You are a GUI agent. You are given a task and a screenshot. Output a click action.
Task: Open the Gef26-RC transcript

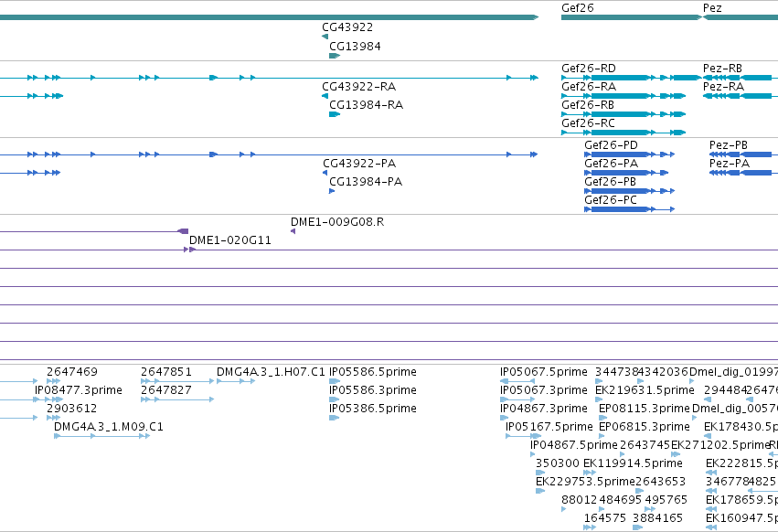(x=623, y=133)
